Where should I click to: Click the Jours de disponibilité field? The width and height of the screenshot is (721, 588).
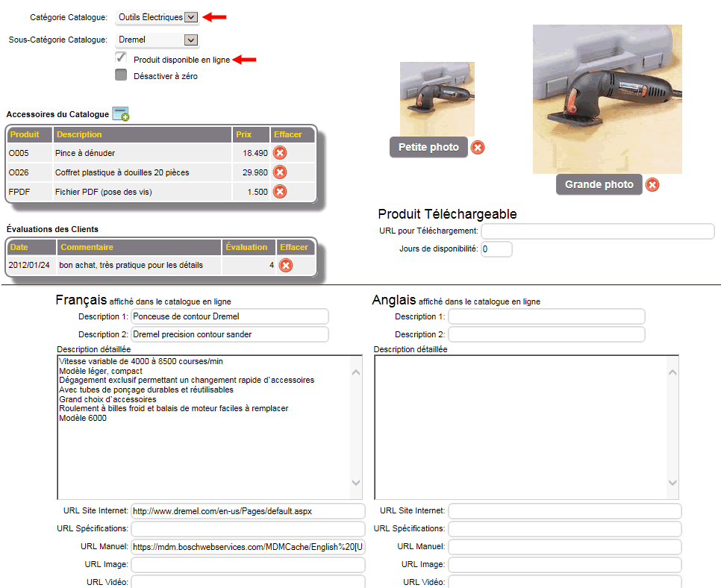[496, 249]
